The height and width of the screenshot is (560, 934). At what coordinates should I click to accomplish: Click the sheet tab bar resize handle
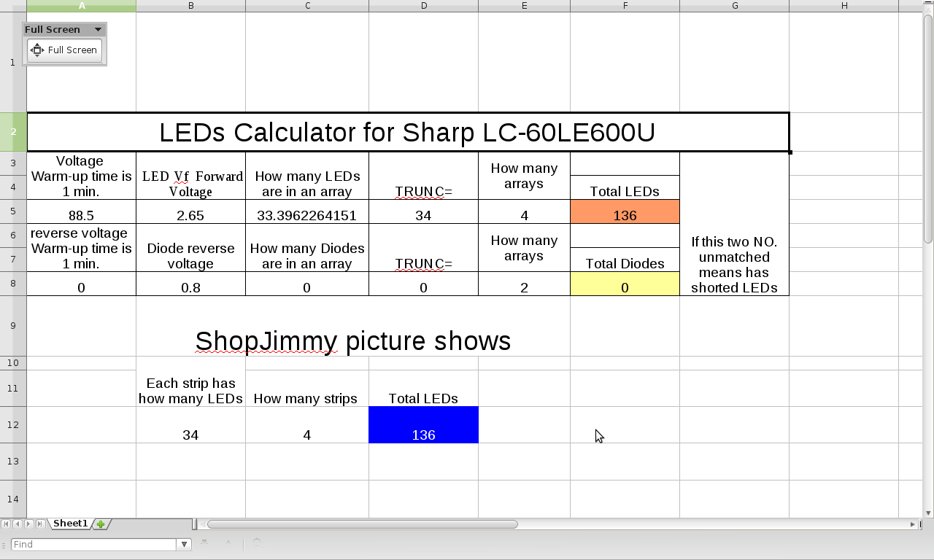coord(195,524)
